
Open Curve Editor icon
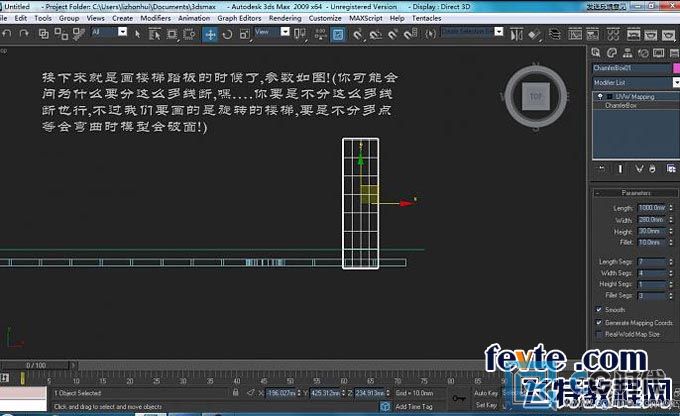click(575, 34)
